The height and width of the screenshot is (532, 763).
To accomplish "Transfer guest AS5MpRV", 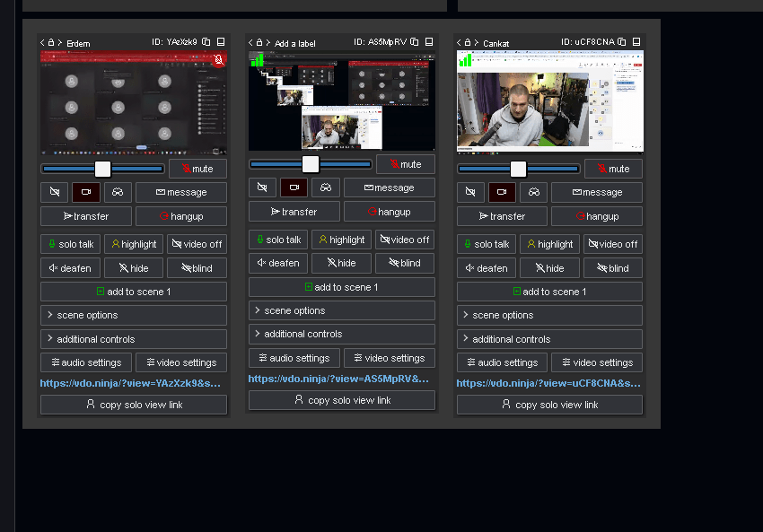I will click(x=294, y=212).
